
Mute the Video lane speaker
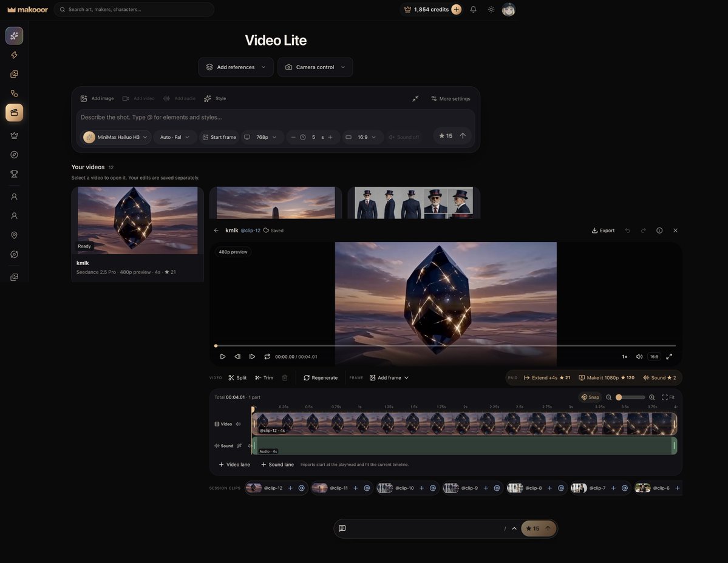[x=238, y=424]
